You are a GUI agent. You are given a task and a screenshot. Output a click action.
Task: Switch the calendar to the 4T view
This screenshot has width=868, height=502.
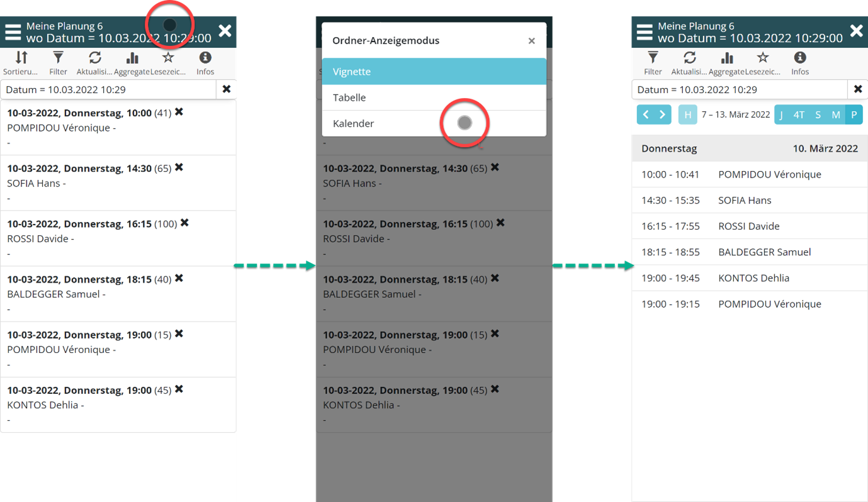[x=799, y=114]
